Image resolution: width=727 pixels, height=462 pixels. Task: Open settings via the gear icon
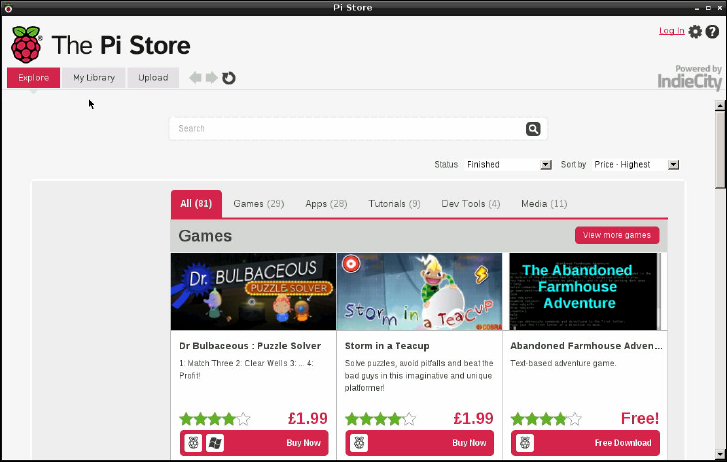point(695,32)
